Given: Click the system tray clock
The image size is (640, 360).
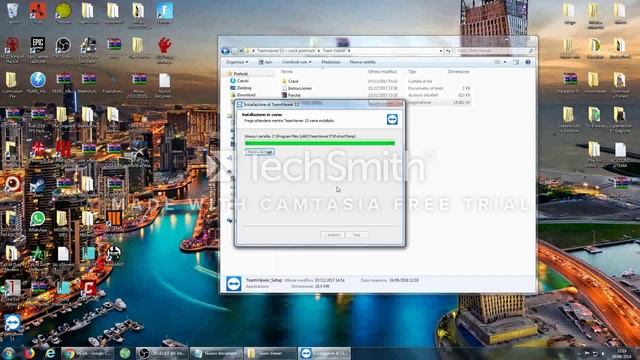Looking at the screenshot, I should [621, 353].
